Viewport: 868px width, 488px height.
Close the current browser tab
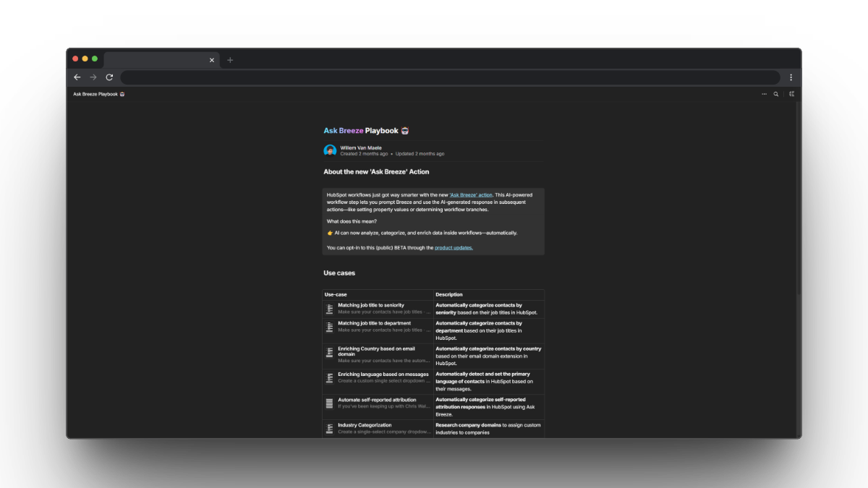pyautogui.click(x=212, y=60)
